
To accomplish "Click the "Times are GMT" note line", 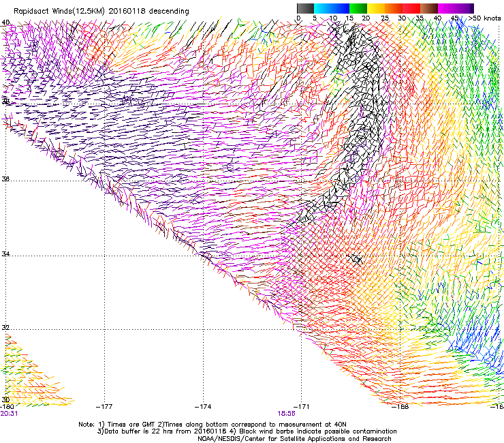I will pyautogui.click(x=212, y=425).
